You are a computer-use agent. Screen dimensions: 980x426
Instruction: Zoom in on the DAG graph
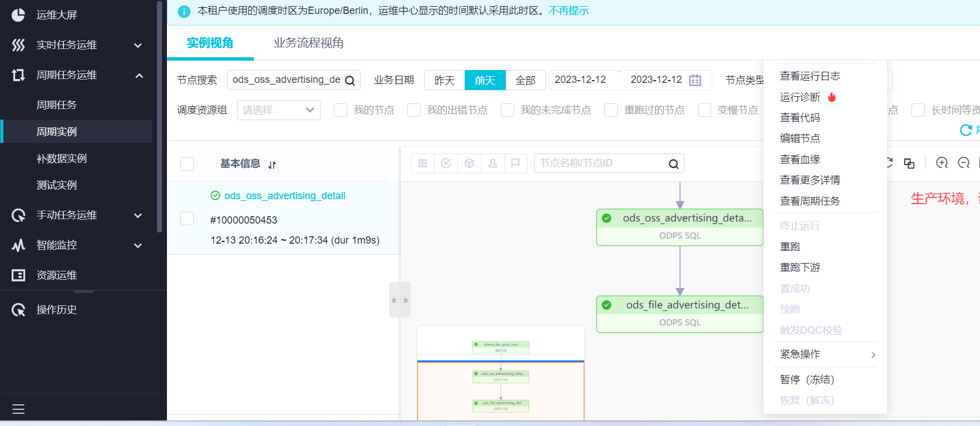pyautogui.click(x=942, y=163)
